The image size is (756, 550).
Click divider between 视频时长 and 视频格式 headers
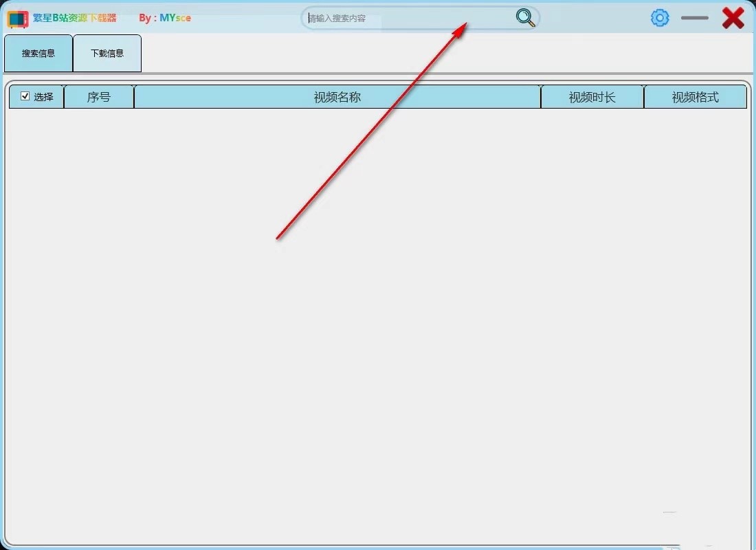pyautogui.click(x=644, y=97)
